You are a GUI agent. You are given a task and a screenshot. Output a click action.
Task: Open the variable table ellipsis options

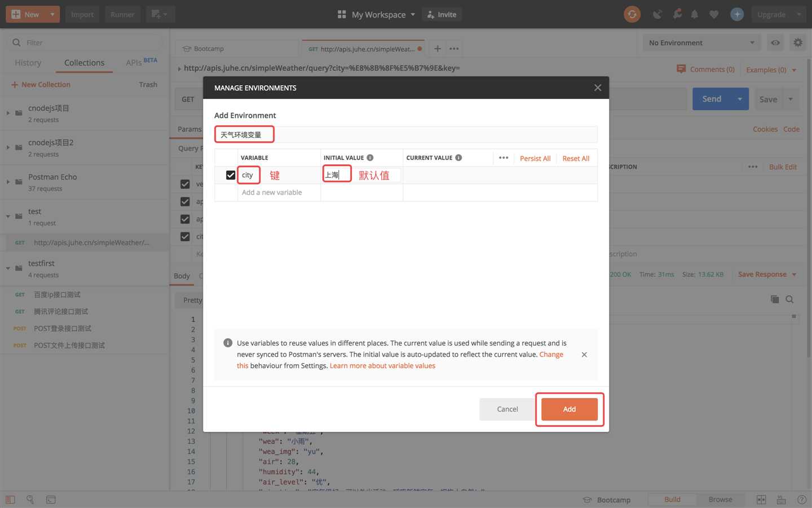tap(504, 158)
